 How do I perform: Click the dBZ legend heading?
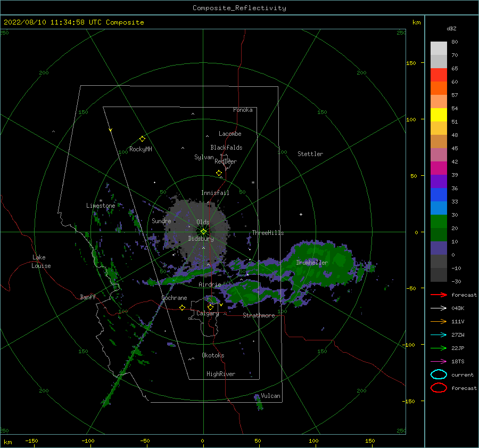coord(451,28)
